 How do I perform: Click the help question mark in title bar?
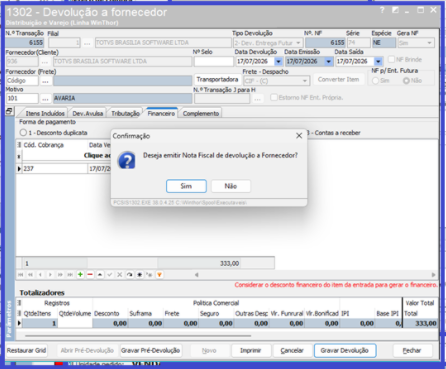[382, 10]
